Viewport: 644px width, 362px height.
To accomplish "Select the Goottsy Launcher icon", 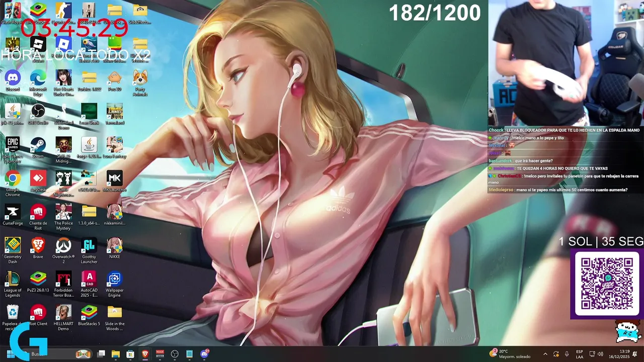I will pyautogui.click(x=89, y=250).
